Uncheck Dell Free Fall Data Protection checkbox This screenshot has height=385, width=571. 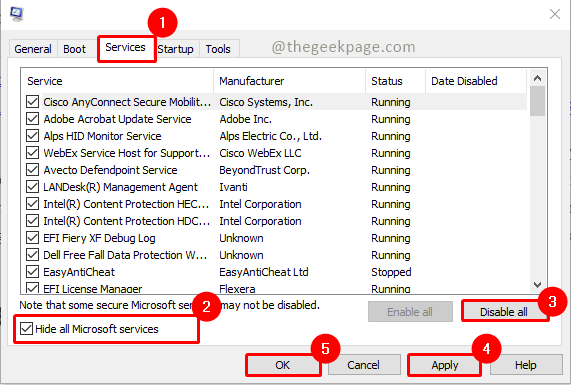click(32, 255)
